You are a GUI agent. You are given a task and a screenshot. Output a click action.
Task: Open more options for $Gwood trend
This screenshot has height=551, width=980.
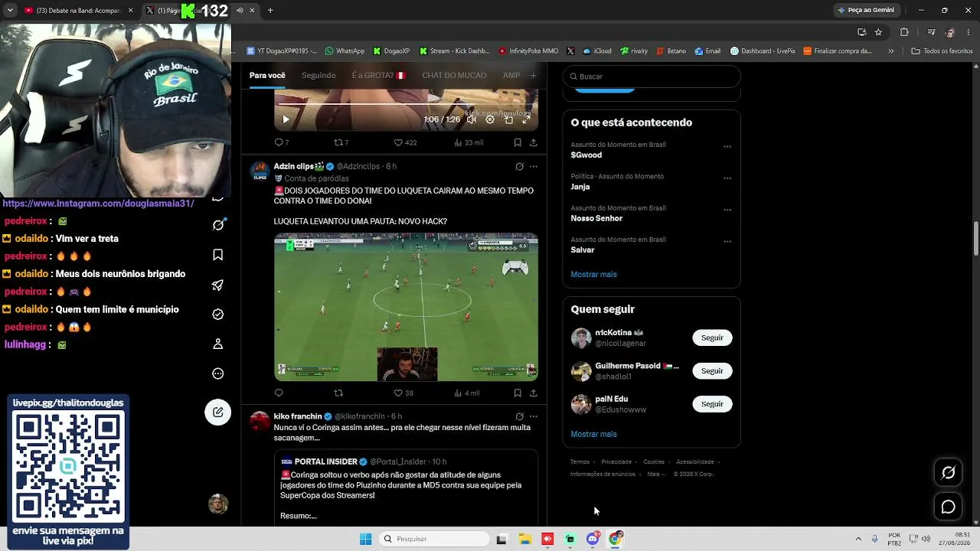coord(727,147)
